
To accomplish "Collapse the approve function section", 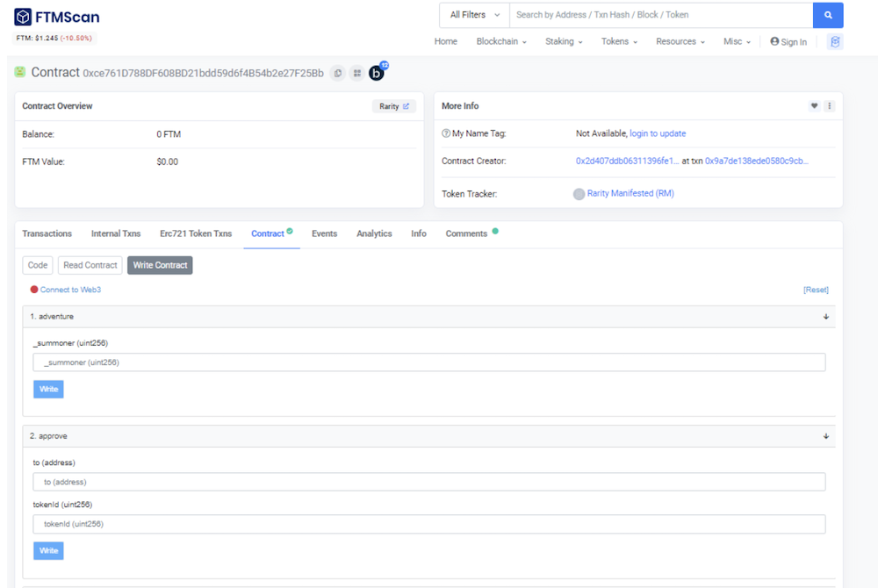I will click(x=826, y=436).
